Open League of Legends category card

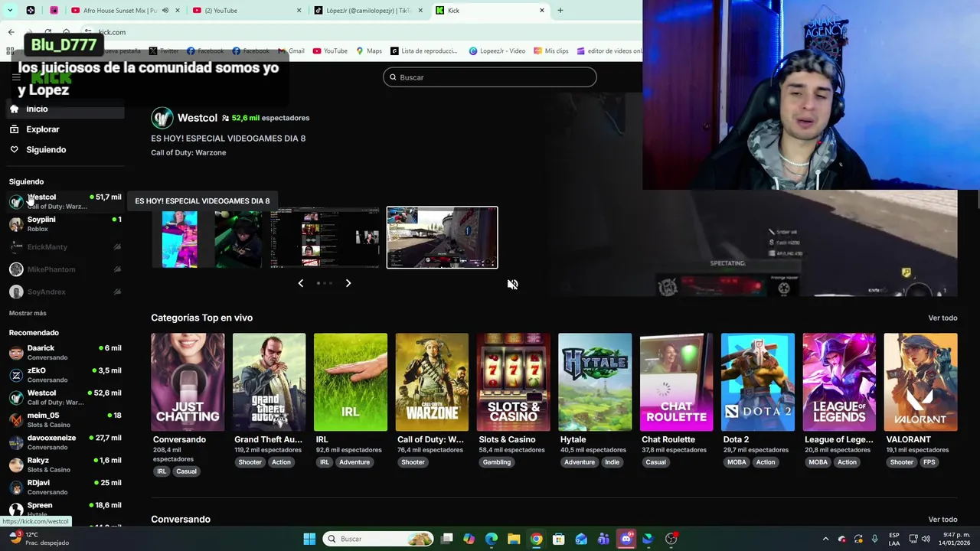point(839,382)
